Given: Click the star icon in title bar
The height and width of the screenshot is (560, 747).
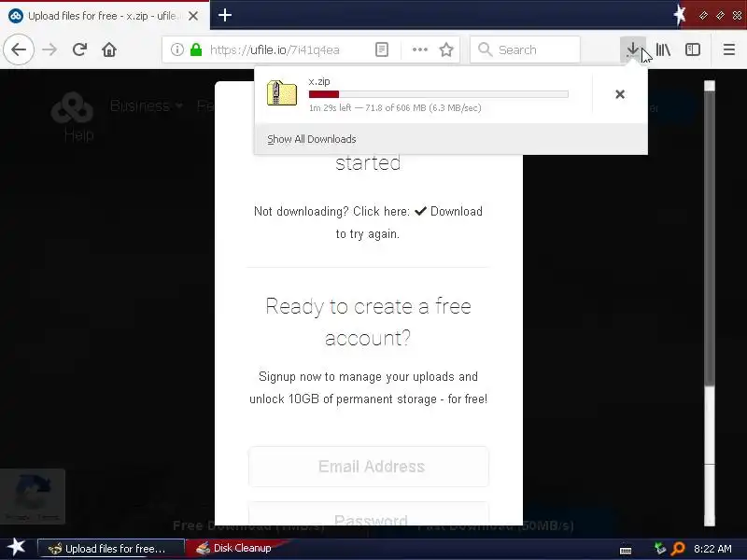Looking at the screenshot, I should coord(680,15).
